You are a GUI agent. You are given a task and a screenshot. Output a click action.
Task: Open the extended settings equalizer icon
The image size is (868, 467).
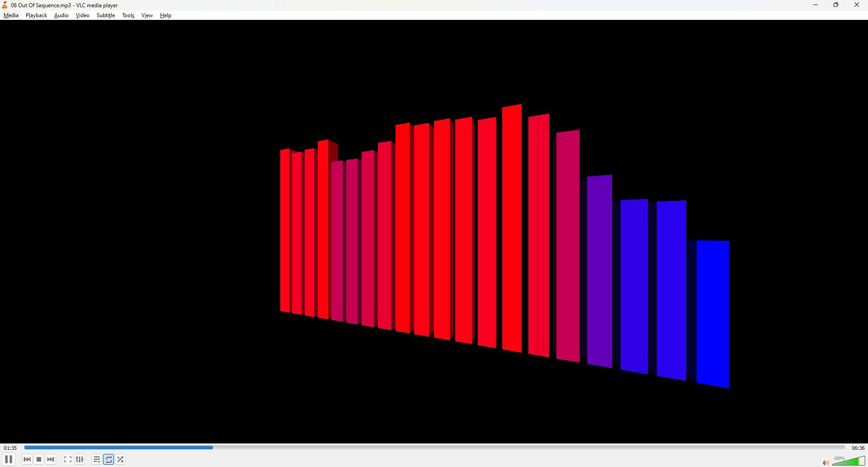pos(80,459)
